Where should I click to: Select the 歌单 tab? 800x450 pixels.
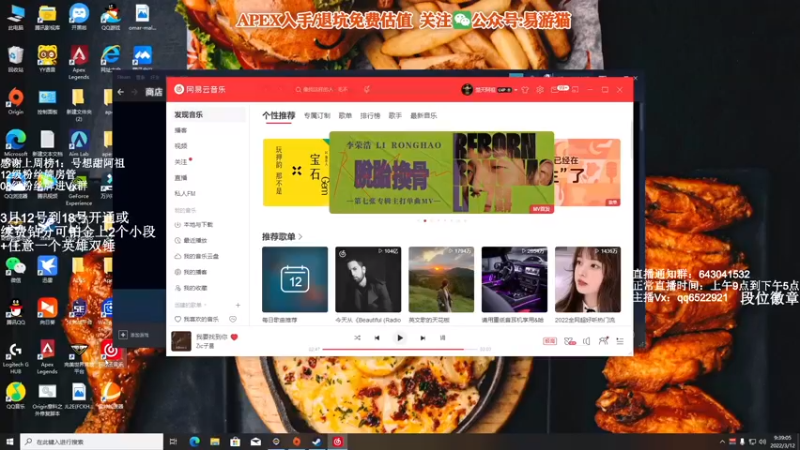pyautogui.click(x=345, y=116)
